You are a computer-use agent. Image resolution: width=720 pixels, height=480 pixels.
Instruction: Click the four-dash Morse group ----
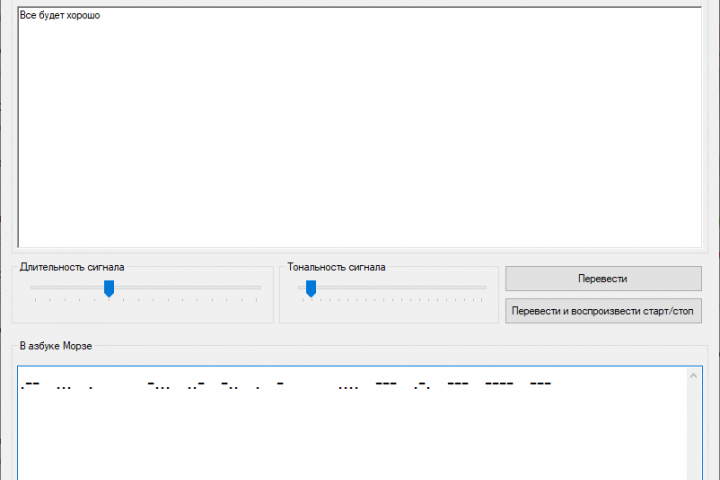pyautogui.click(x=499, y=383)
